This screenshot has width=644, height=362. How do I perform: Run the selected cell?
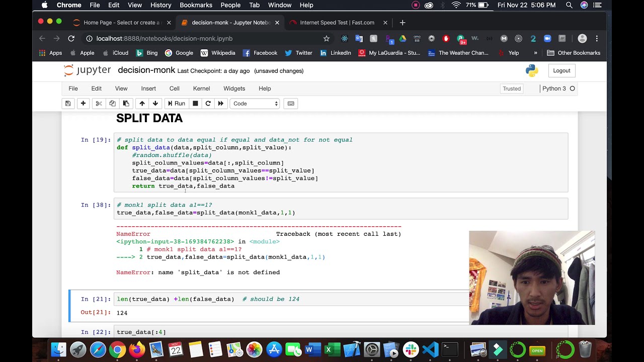pyautogui.click(x=177, y=104)
